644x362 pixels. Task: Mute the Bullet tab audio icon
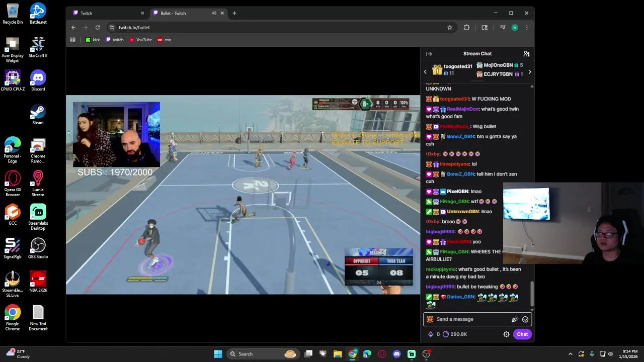tap(214, 13)
